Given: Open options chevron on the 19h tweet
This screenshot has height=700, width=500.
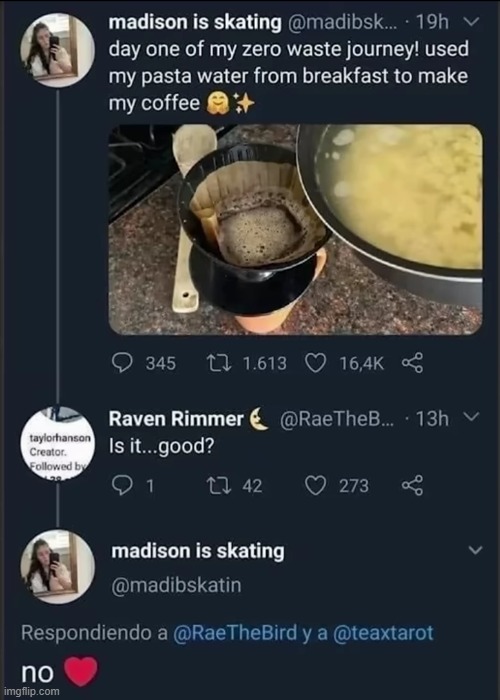Looking at the screenshot, I should (472, 21).
